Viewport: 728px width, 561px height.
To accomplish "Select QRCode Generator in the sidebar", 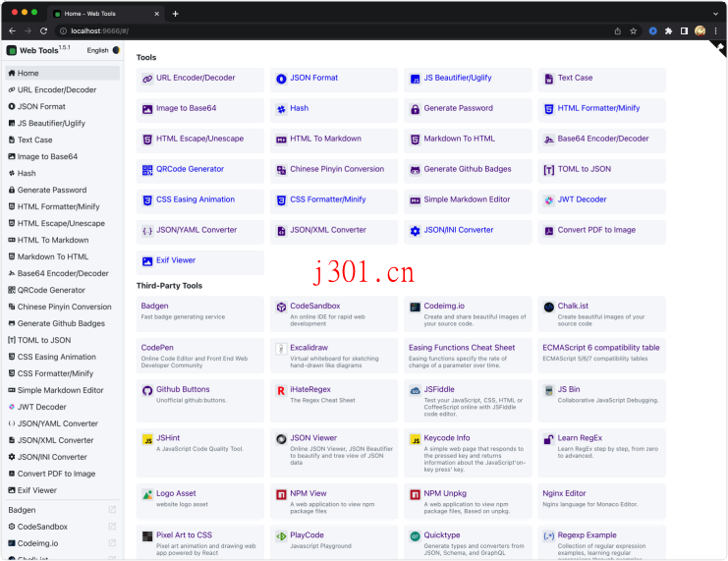I will point(62,290).
